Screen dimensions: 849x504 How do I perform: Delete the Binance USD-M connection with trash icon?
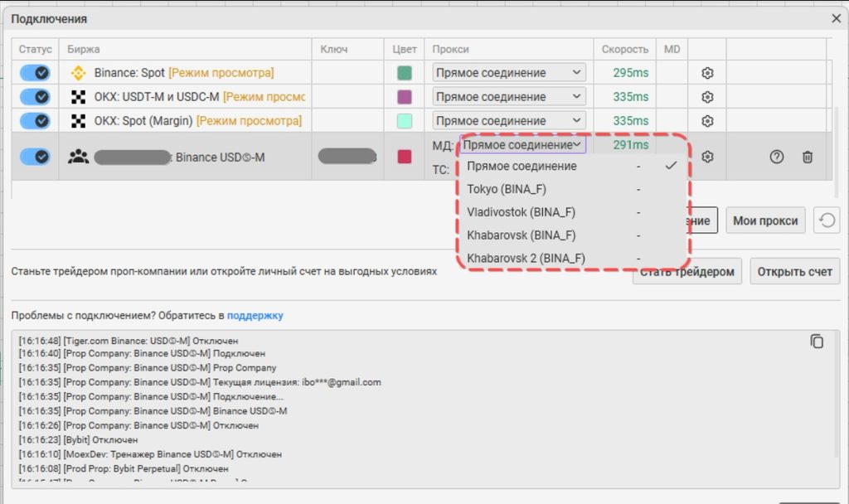coord(808,157)
